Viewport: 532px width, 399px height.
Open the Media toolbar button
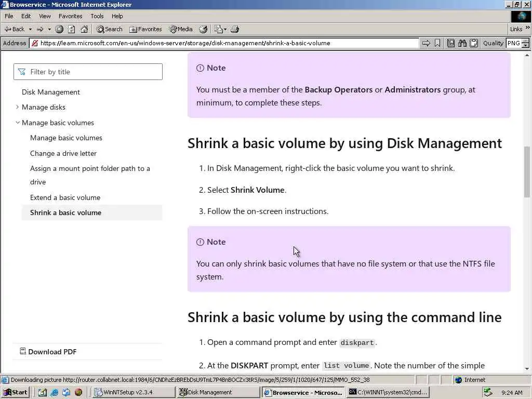tap(181, 29)
